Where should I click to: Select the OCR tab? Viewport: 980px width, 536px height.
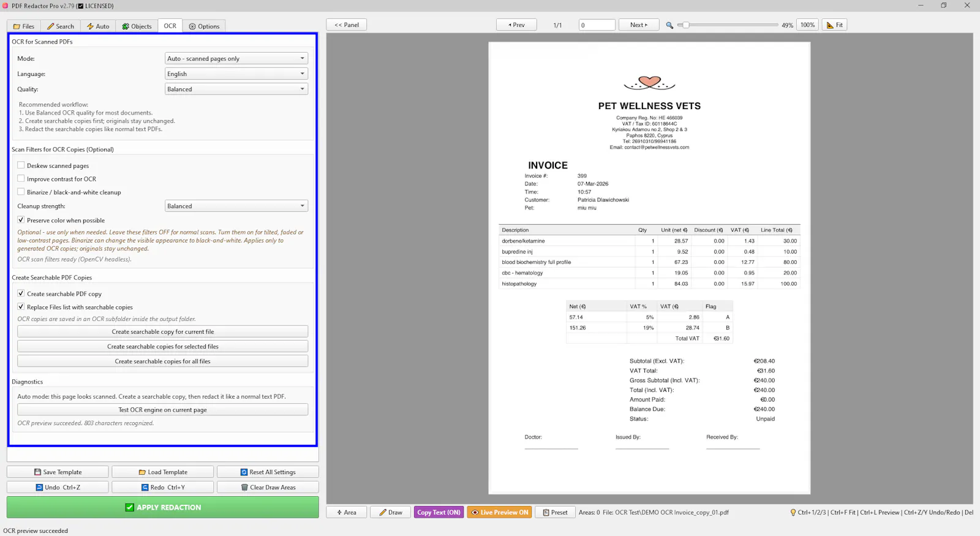(170, 26)
